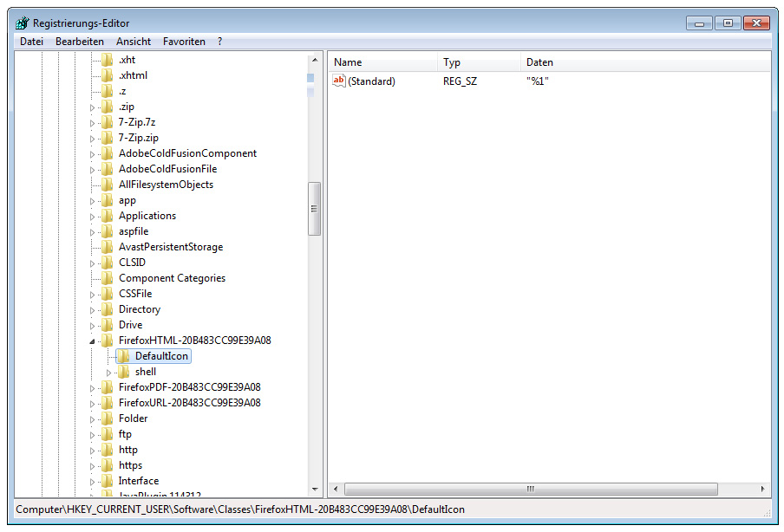This screenshot has width=784, height=532.
Task: Click the folder icon beside AvastPersistentStorage
Action: click(107, 247)
